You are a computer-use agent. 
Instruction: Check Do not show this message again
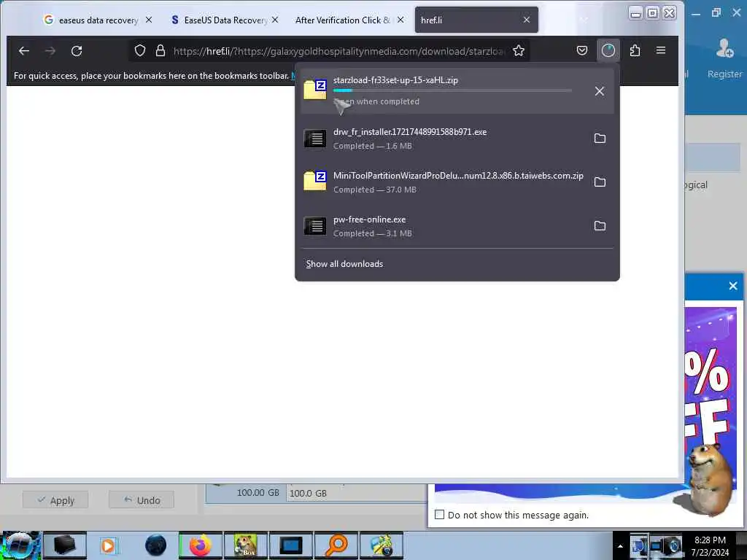(x=439, y=515)
